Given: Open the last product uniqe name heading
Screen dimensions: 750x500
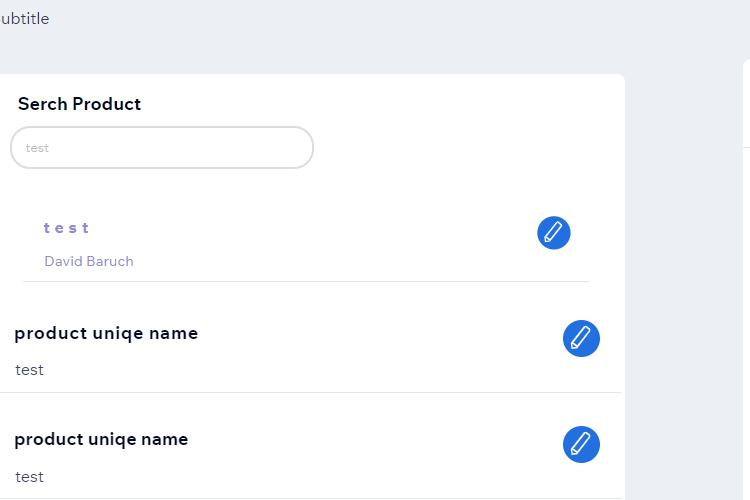Looking at the screenshot, I should (101, 439).
